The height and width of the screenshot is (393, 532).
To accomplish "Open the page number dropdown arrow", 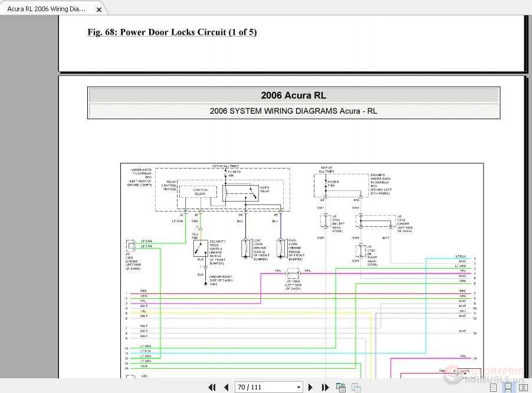I will click(x=298, y=387).
